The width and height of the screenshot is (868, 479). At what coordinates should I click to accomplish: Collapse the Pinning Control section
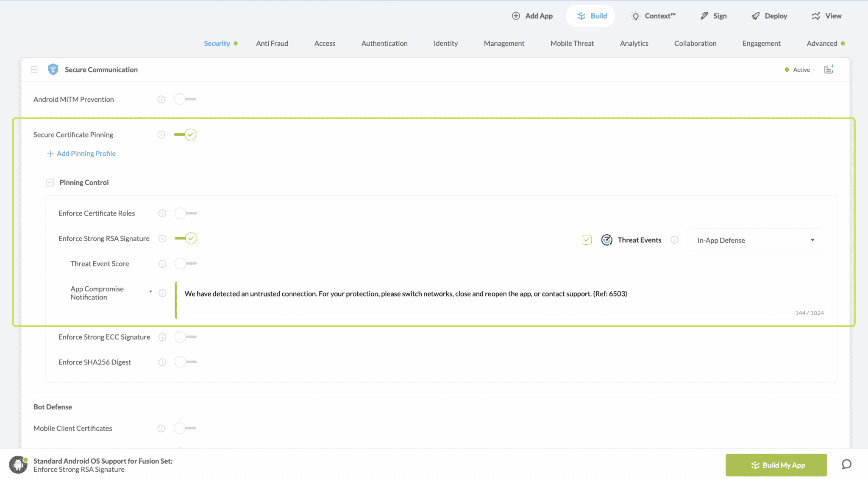(x=50, y=182)
